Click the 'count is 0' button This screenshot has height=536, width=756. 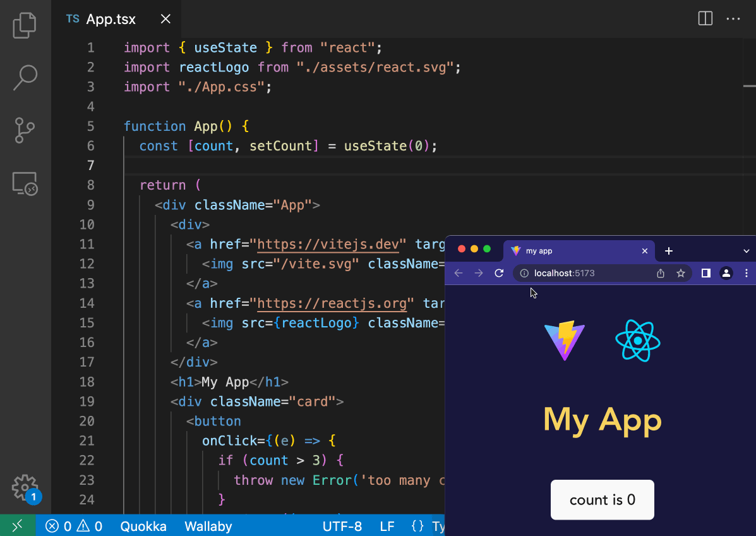[602, 500]
